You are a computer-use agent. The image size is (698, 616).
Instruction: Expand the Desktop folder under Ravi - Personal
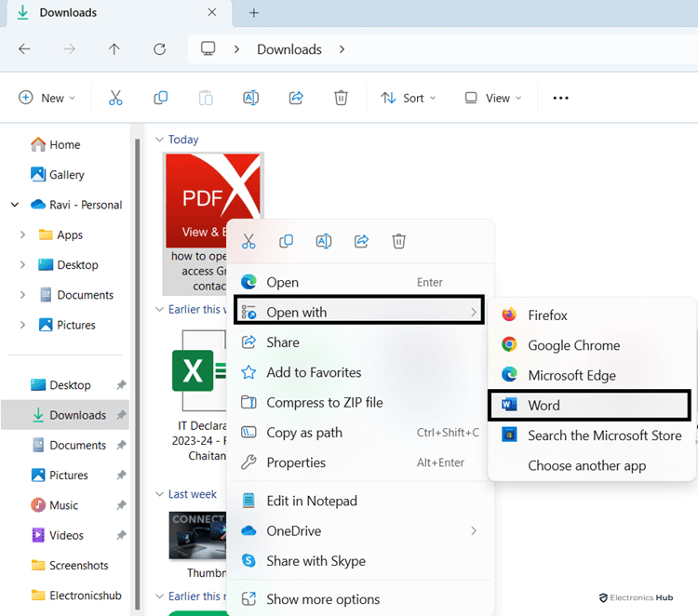pos(22,265)
